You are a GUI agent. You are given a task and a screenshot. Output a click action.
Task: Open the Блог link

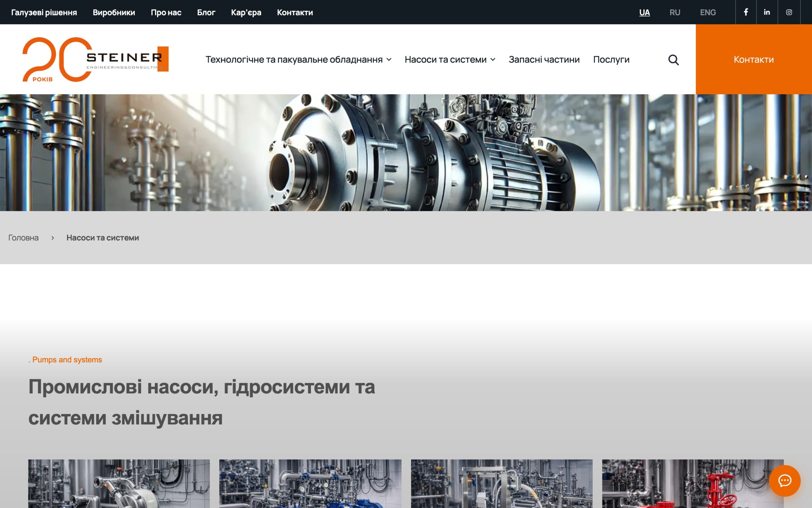click(x=206, y=12)
